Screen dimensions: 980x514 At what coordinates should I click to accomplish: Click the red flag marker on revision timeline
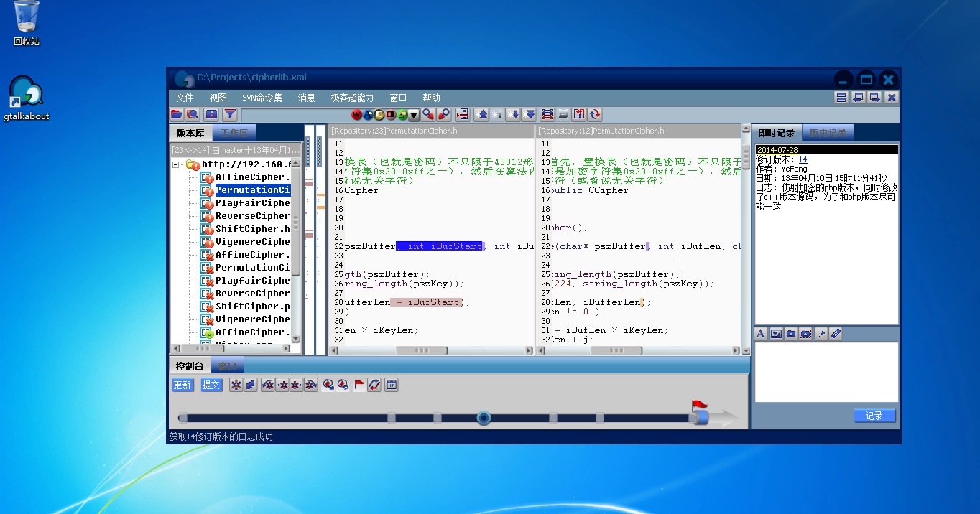(x=699, y=406)
